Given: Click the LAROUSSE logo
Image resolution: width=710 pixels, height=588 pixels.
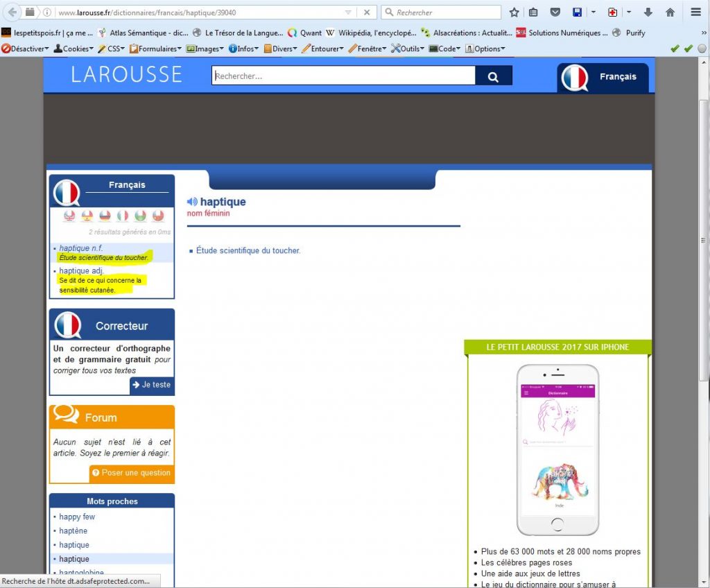Looking at the screenshot, I should click(x=126, y=75).
